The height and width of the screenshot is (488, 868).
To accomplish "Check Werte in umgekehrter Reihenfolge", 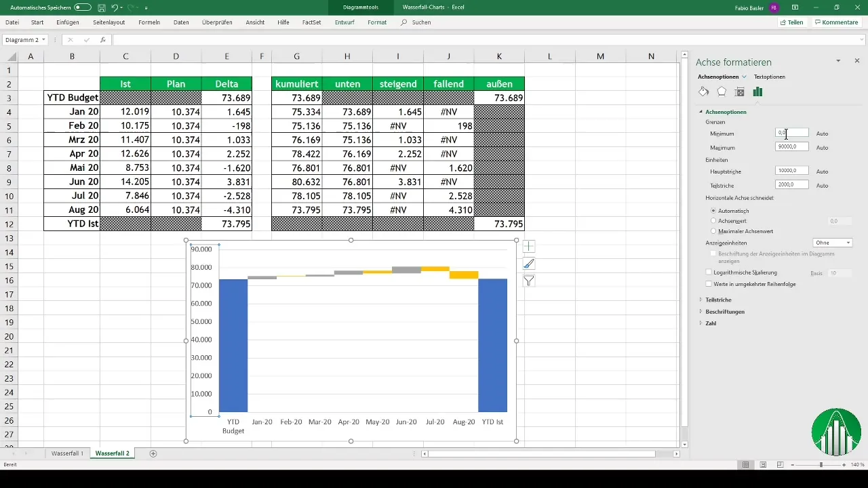I will tap(709, 284).
